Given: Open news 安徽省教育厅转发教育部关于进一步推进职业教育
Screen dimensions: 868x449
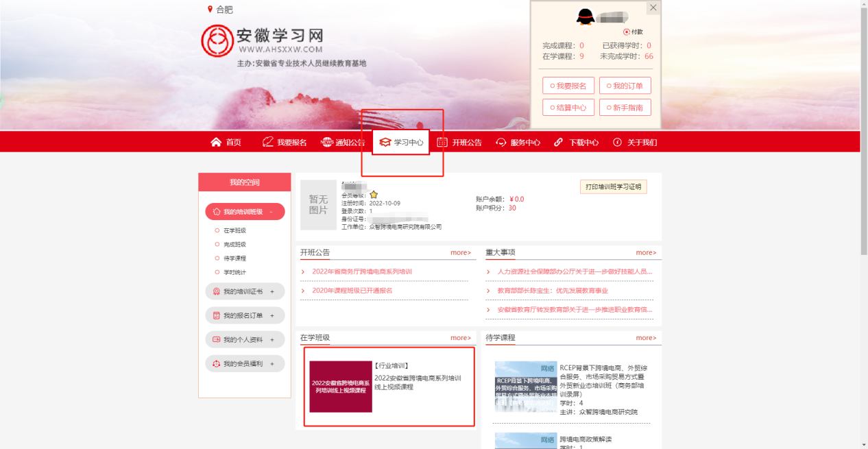Looking at the screenshot, I should (575, 309).
